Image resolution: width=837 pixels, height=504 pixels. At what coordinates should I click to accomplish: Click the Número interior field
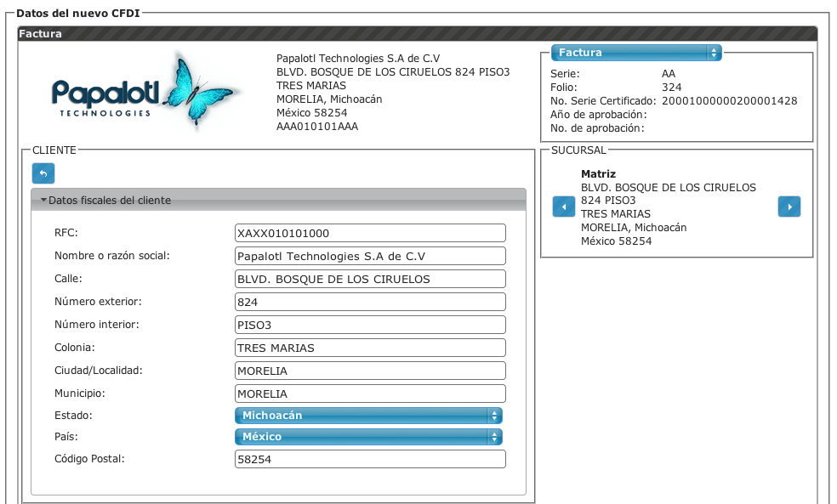click(x=370, y=325)
